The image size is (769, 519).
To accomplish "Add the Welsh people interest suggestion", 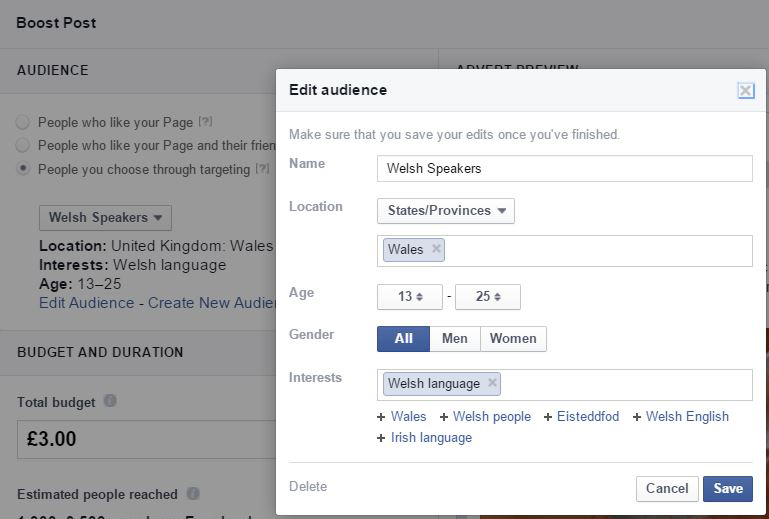I will pyautogui.click(x=485, y=416).
